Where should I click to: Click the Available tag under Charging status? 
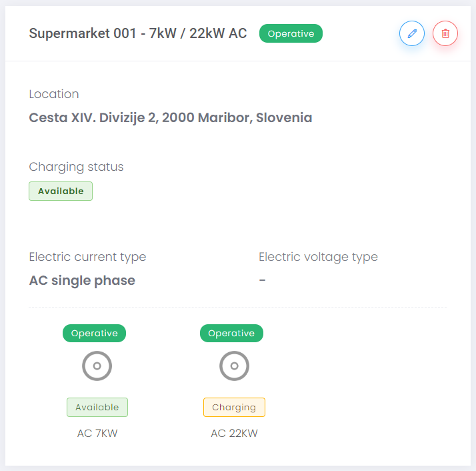coord(61,191)
